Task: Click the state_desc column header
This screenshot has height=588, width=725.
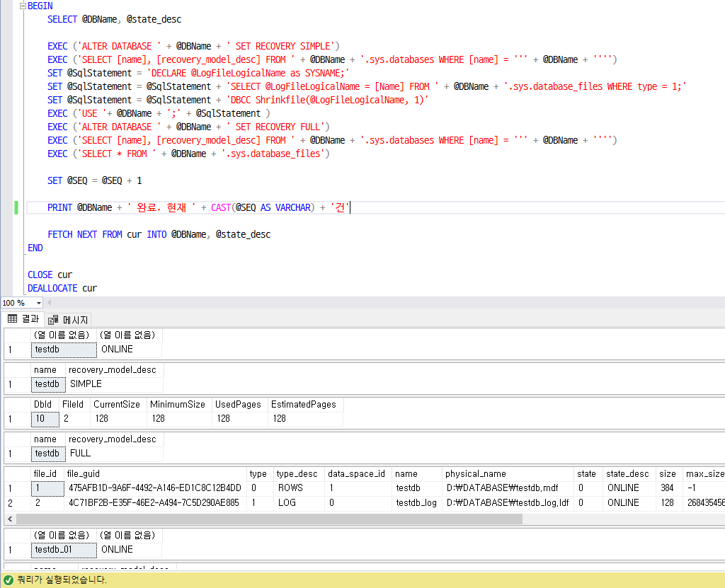Action: (629, 473)
